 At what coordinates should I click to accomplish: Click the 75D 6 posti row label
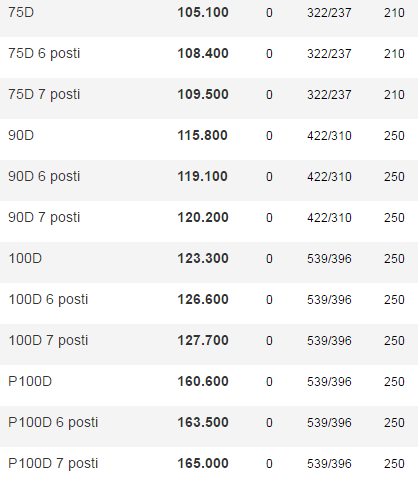tap(44, 54)
